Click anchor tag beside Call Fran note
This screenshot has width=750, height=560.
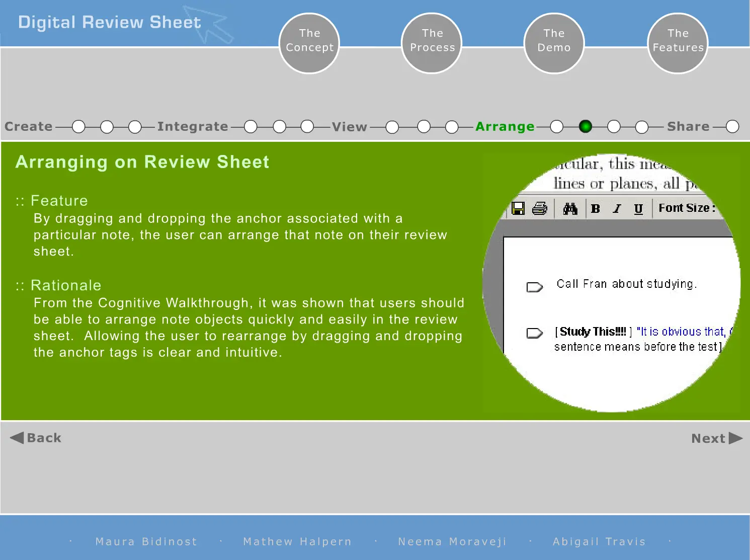coord(535,287)
